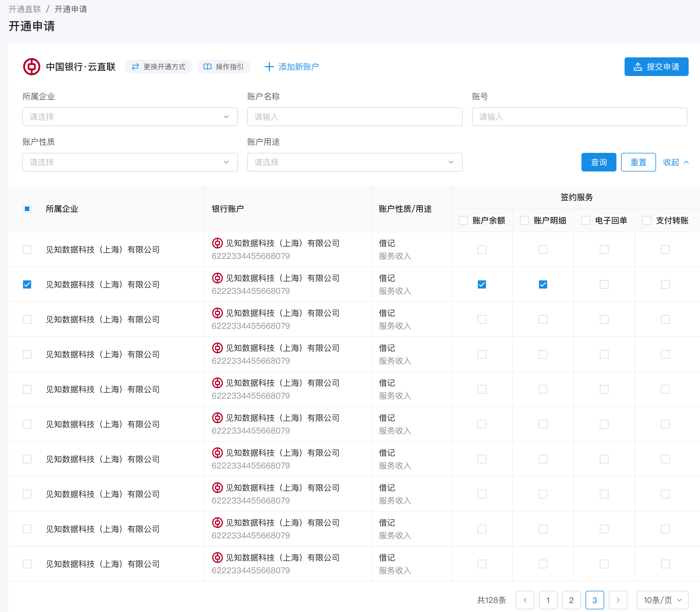Open the 10条/页 page size selector

click(x=662, y=600)
